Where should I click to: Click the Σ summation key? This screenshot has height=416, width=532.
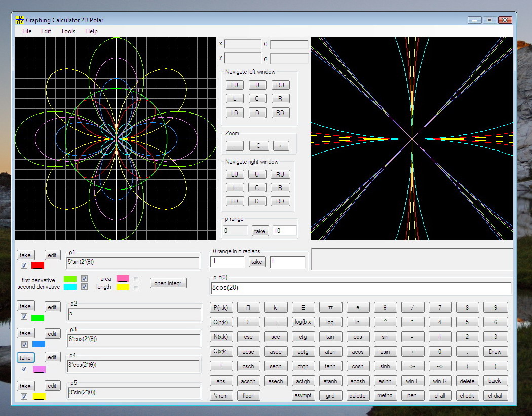(248, 322)
